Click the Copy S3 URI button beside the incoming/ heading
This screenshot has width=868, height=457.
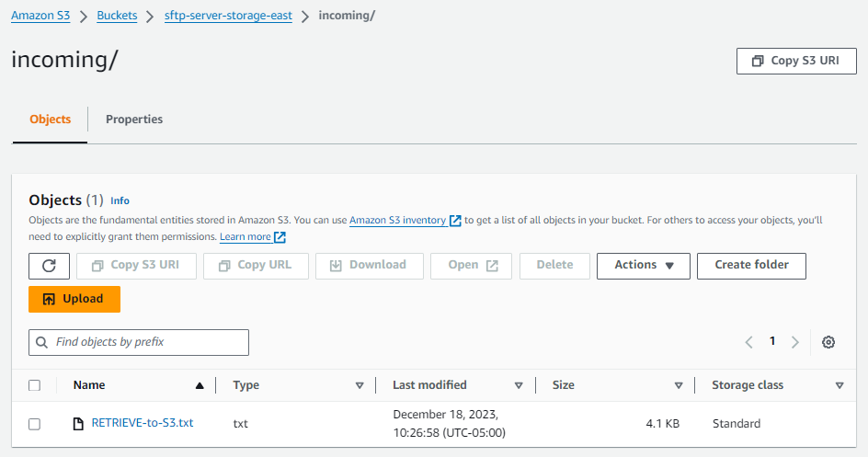pyautogui.click(x=796, y=62)
